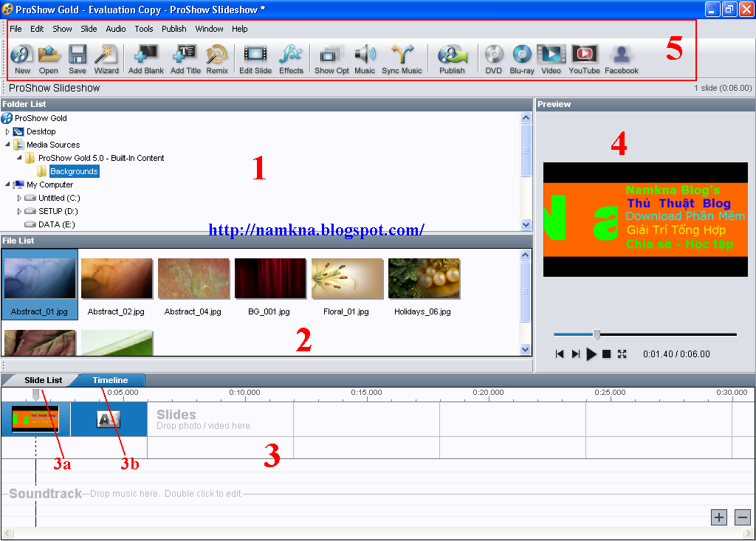Image resolution: width=756 pixels, height=541 pixels.
Task: Click the New show toolbar icon
Action: 22,59
